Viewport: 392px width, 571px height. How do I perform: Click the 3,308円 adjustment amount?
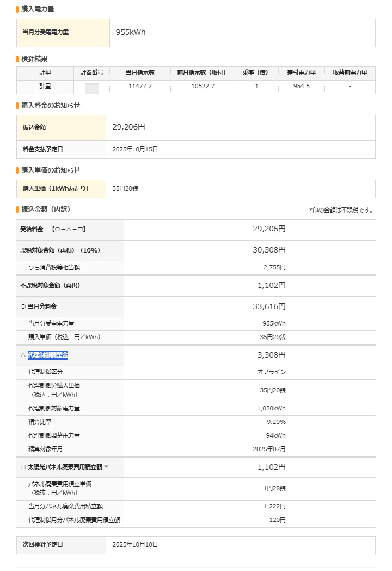click(271, 355)
